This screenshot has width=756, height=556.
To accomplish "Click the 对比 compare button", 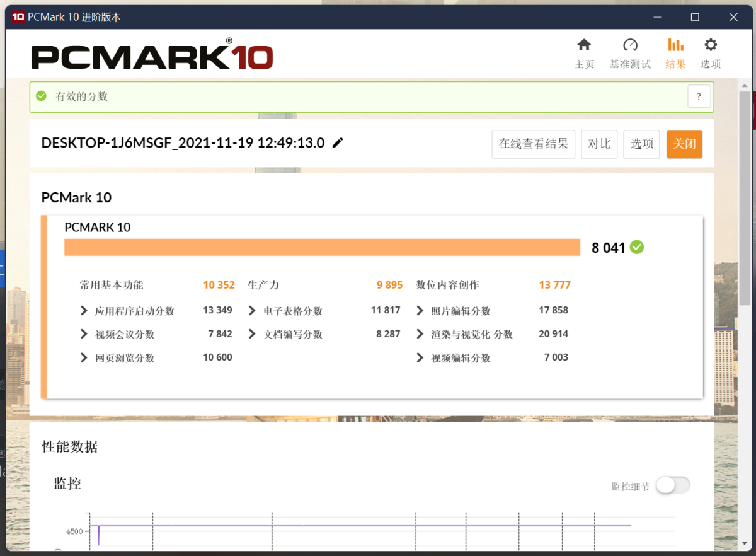I will click(599, 144).
